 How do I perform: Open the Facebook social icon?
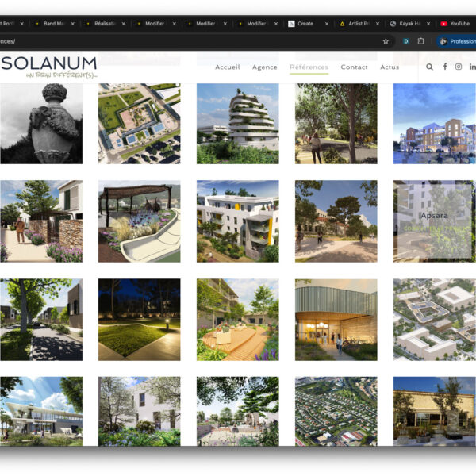click(x=445, y=67)
